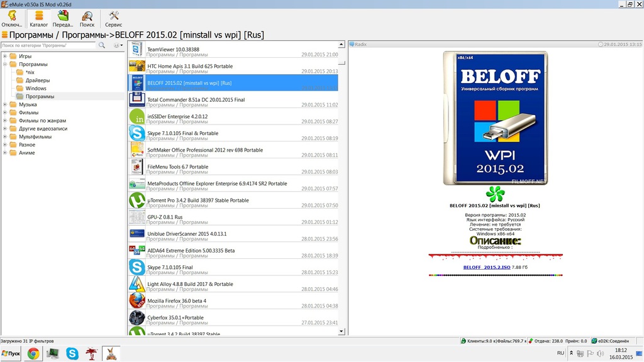Viewport: 644px width, 362px height.
Task: Expand the Разное tree node
Action: coord(5,145)
